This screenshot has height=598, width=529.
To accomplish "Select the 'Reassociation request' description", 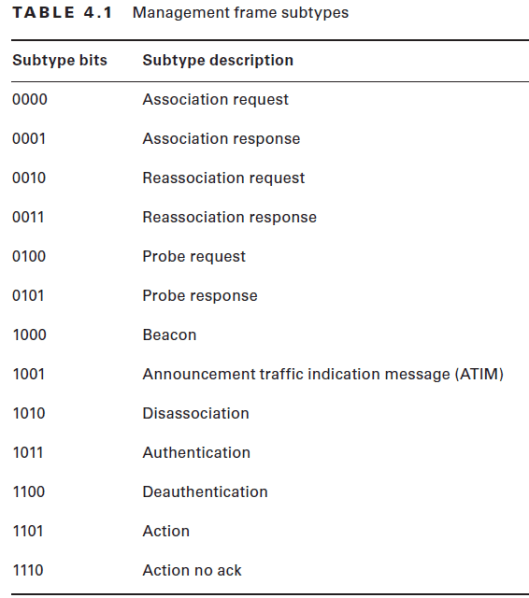I will 223,178.
